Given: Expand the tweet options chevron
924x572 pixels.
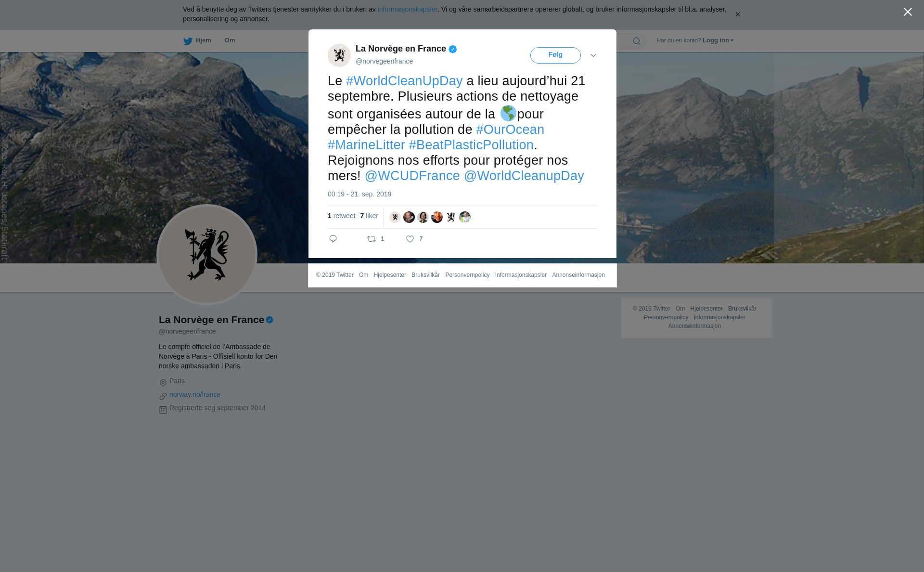Looking at the screenshot, I should click(593, 55).
